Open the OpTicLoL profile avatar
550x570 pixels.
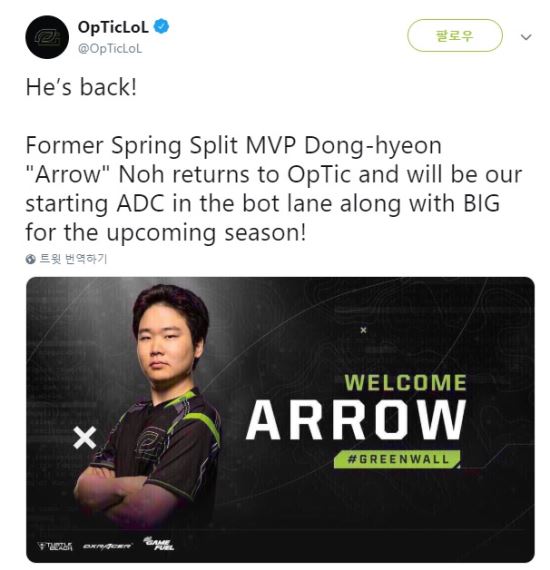(x=47, y=37)
